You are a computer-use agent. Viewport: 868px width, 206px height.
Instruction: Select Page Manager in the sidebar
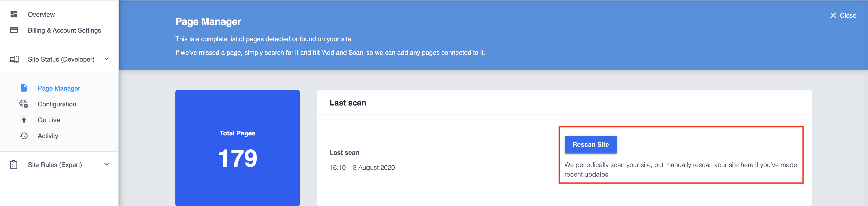pyautogui.click(x=59, y=89)
